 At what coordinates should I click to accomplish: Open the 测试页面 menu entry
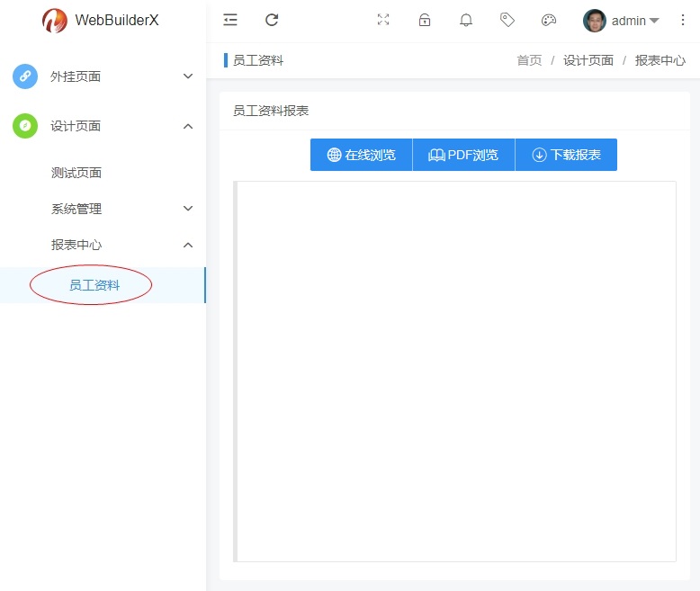[103, 173]
